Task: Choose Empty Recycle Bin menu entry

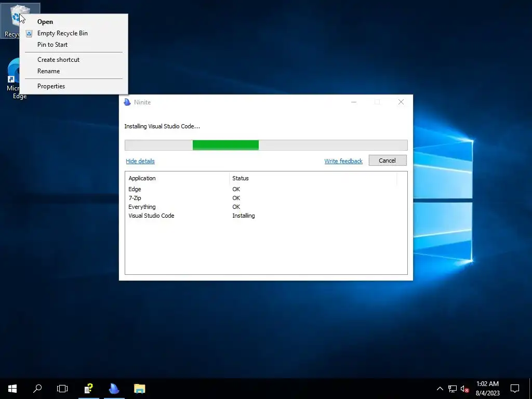Action: point(74,33)
